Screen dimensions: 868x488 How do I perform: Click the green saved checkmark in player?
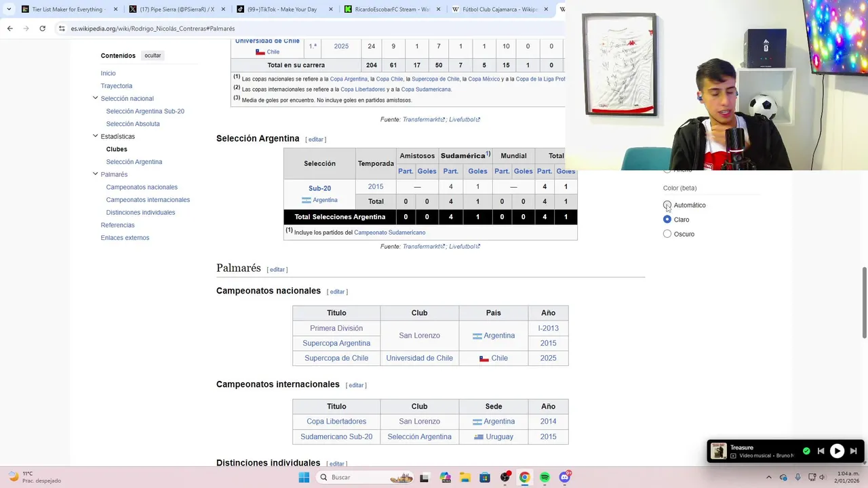(x=806, y=451)
